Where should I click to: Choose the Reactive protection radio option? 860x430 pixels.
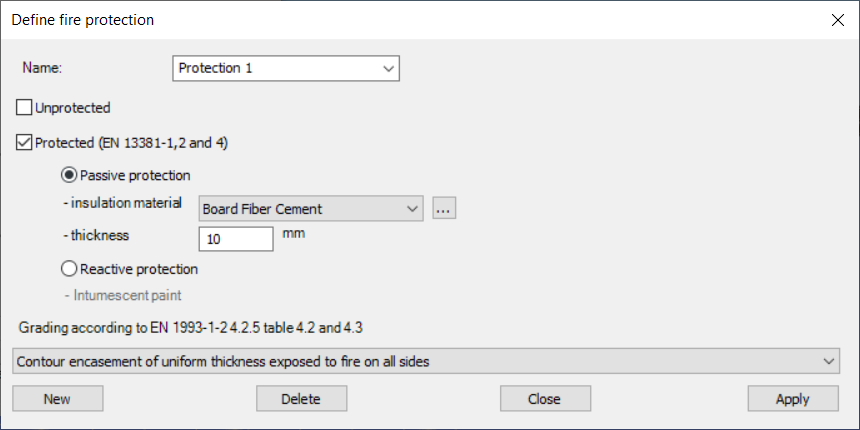[x=69, y=269]
